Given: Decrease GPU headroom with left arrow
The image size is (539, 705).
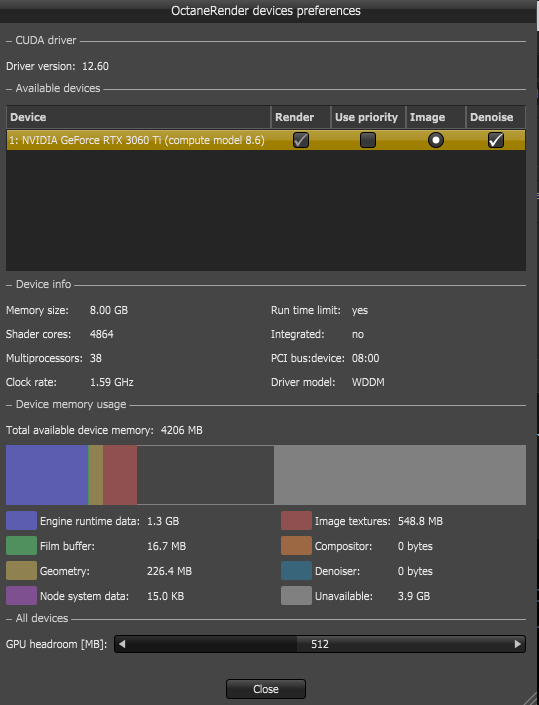Looking at the screenshot, I should click(121, 644).
